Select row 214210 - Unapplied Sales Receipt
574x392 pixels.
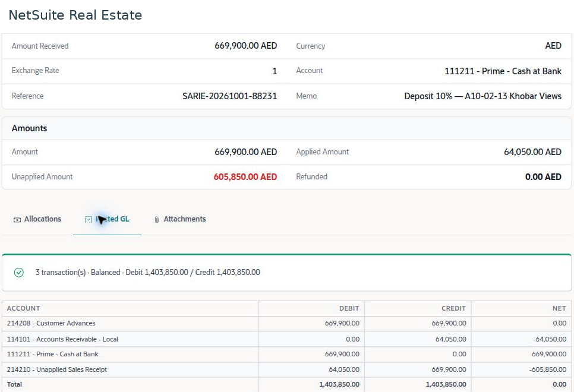click(286, 369)
